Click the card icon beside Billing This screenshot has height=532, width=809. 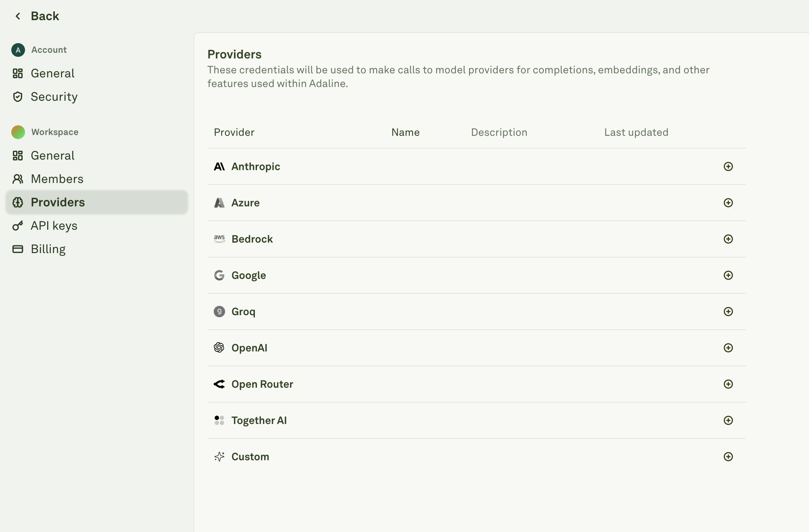18,249
